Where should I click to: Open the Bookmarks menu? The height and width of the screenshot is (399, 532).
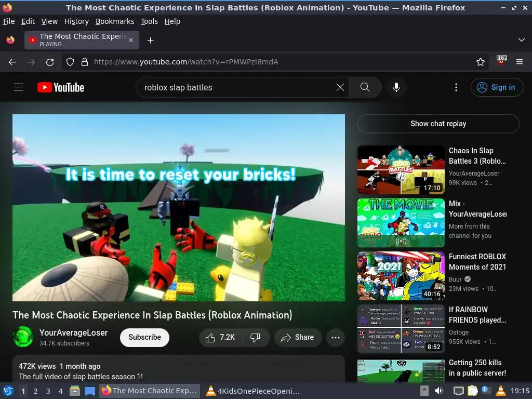pos(115,21)
